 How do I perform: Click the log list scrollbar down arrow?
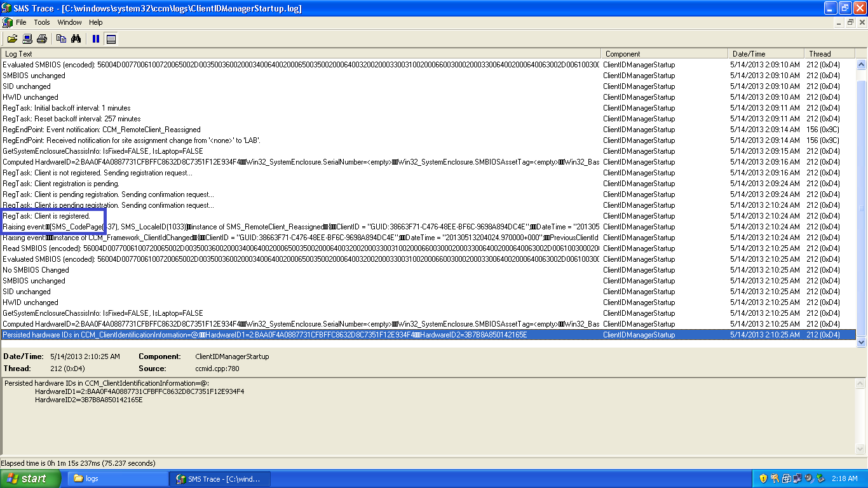[x=862, y=342]
